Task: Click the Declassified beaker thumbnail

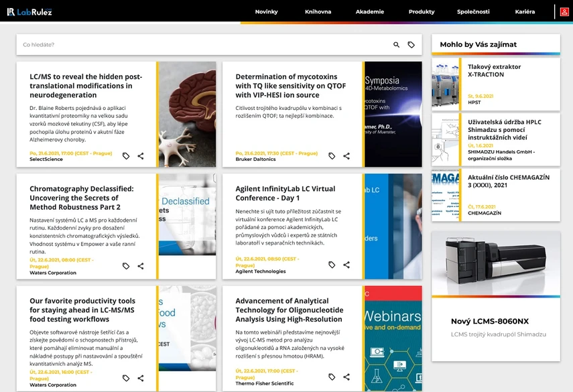Action: click(x=187, y=214)
